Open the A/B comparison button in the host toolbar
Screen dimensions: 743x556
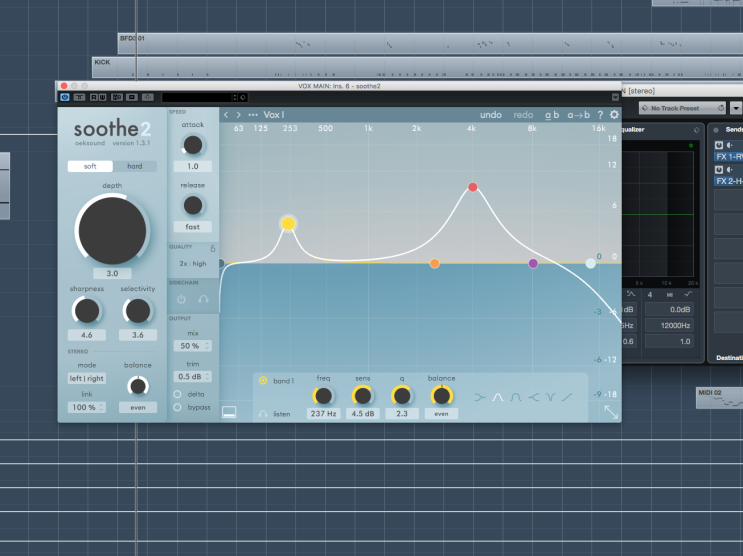click(117, 97)
